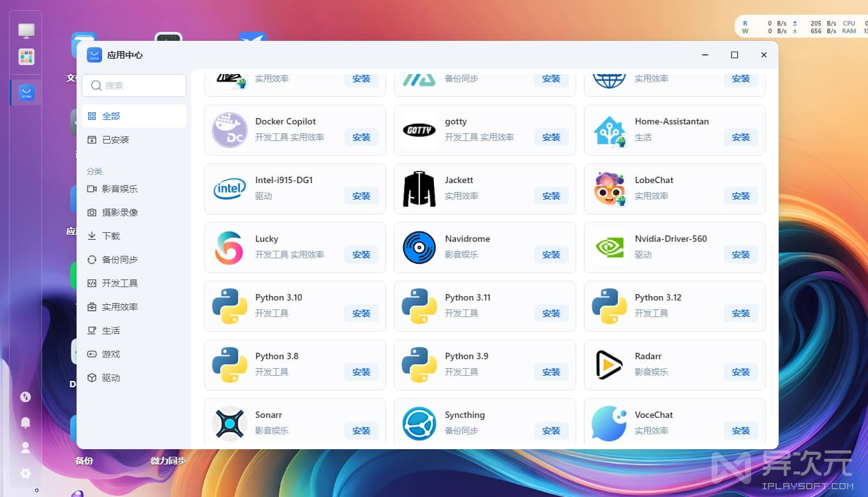This screenshot has height=497, width=868.
Task: Open the gotty app icon
Action: click(x=419, y=130)
